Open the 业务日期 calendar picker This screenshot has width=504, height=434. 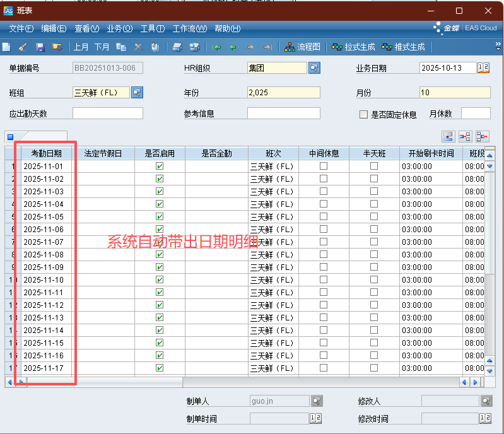click(483, 68)
